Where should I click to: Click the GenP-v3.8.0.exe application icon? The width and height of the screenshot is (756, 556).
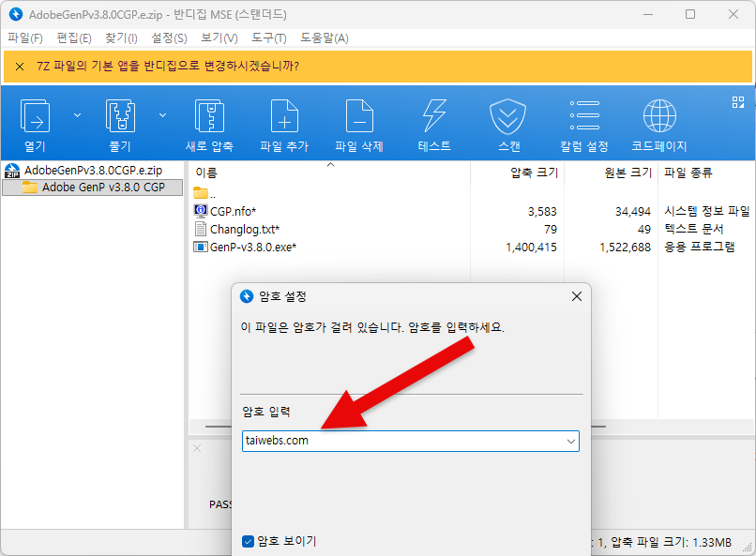tap(200, 247)
